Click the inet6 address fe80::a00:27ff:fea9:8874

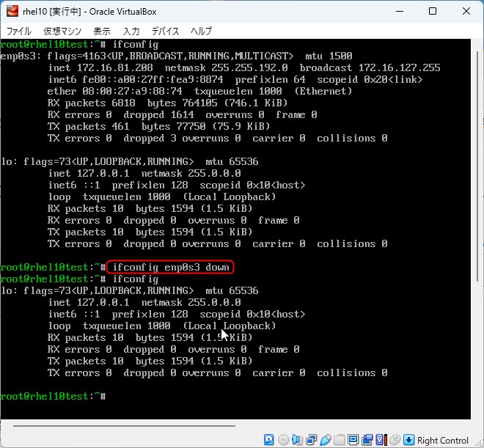[153, 80]
